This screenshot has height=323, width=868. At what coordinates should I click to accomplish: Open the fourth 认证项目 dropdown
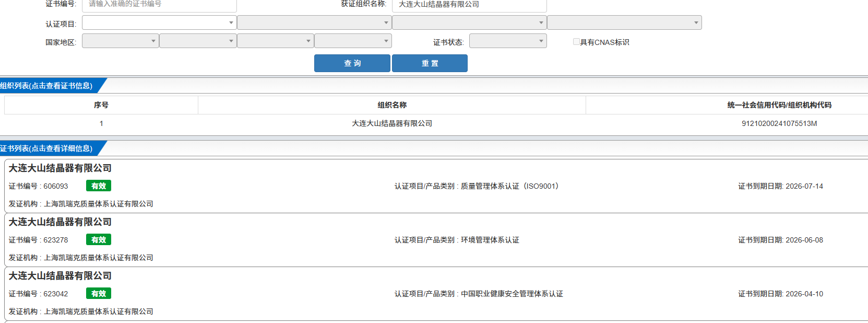pos(624,22)
